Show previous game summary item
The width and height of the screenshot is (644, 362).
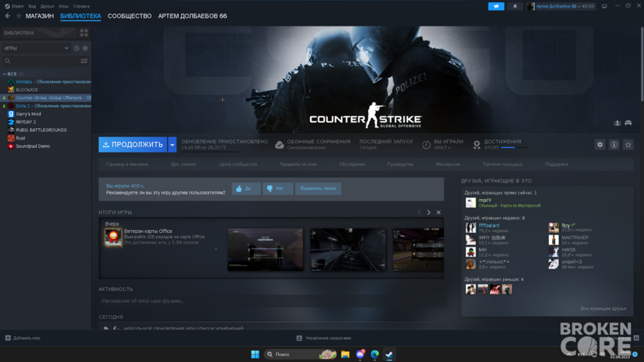point(419,213)
